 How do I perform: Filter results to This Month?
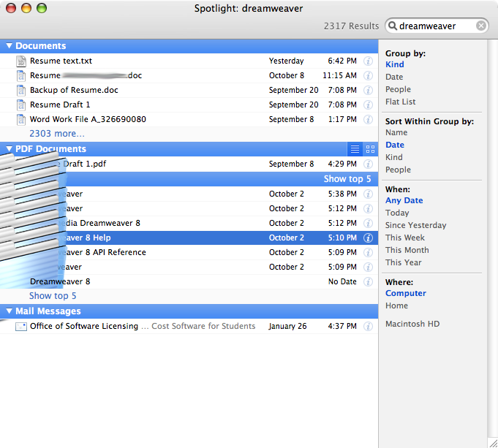407,250
